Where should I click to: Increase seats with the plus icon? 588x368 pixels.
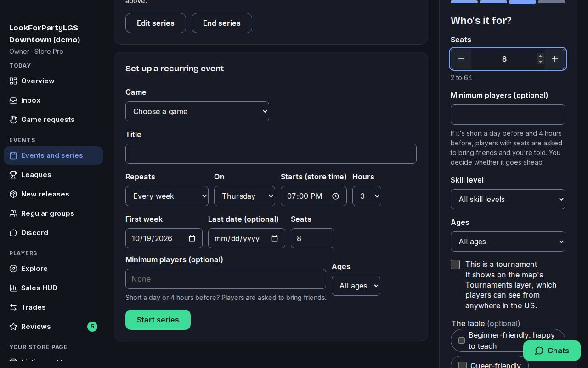pos(555,59)
